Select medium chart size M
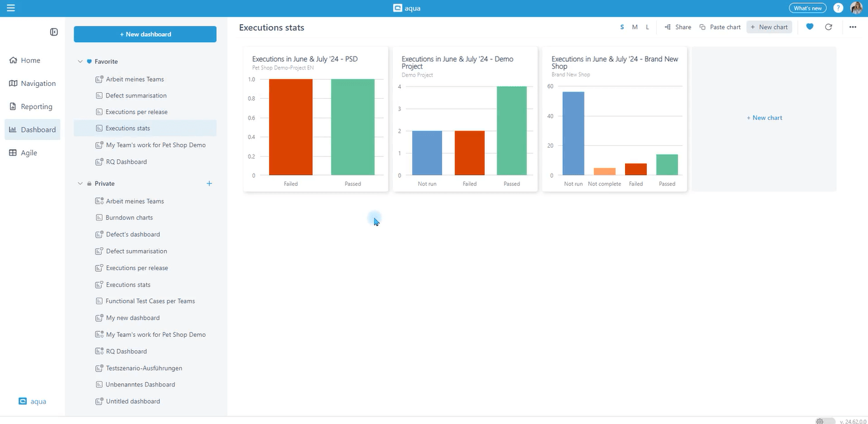Image resolution: width=868 pixels, height=424 pixels. pos(635,27)
